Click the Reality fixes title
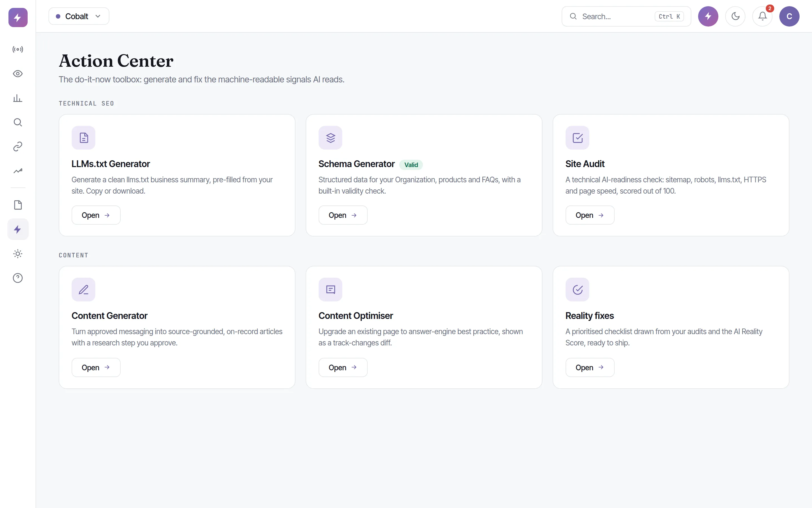812x508 pixels. 590,316
